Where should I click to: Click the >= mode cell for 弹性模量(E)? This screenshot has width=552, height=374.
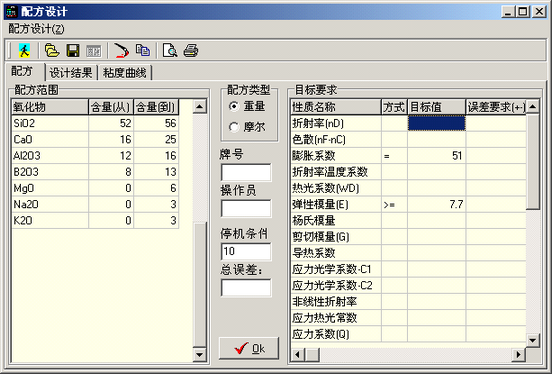pos(394,204)
